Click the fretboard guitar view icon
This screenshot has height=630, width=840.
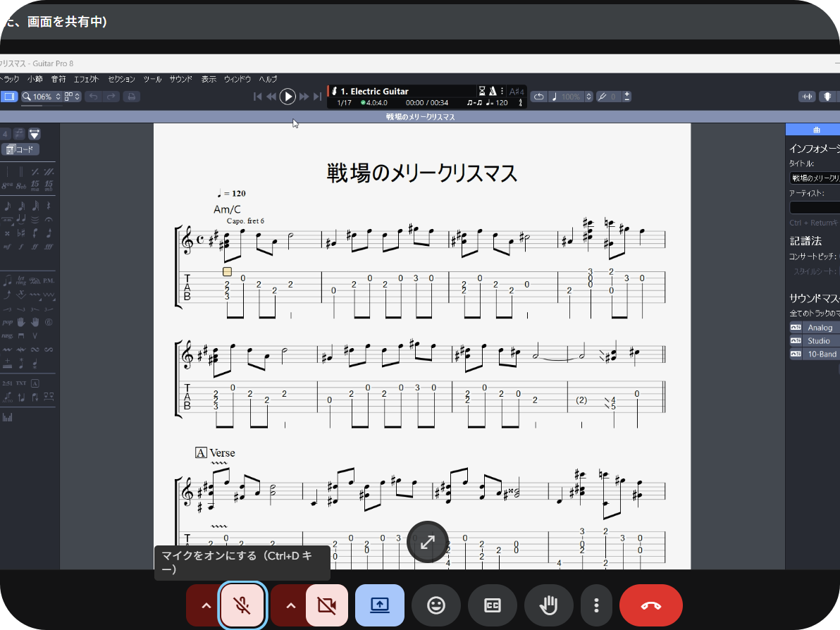[x=829, y=97]
